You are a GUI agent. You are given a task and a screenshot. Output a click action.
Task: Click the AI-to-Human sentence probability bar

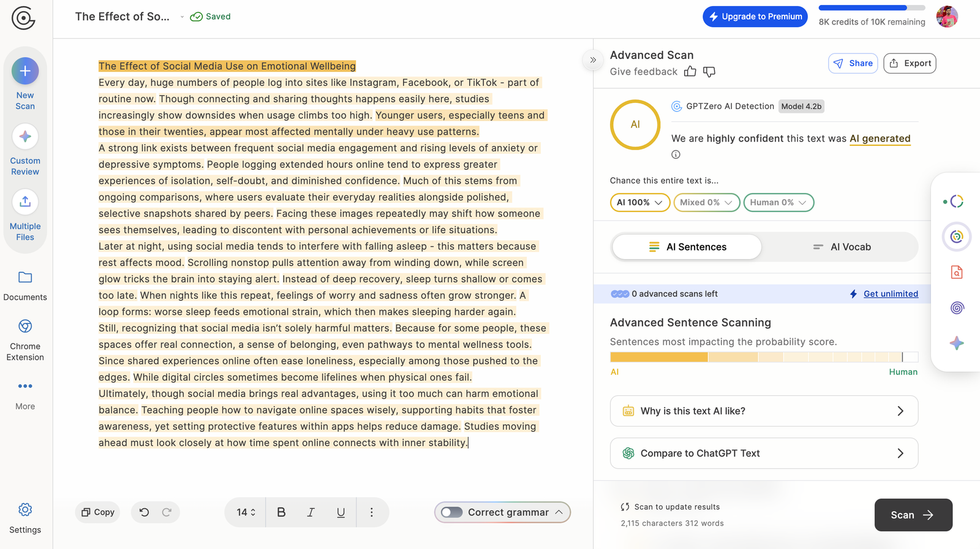tap(764, 357)
